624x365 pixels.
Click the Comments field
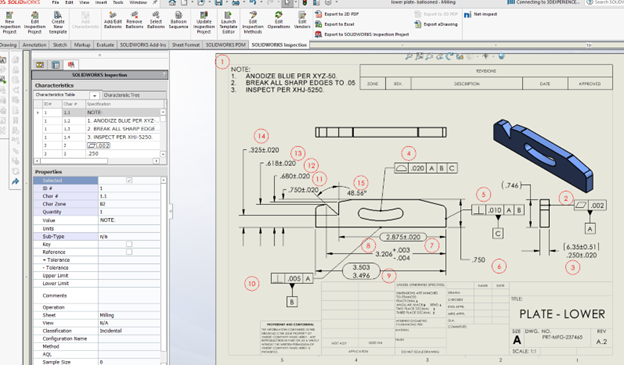click(x=129, y=295)
